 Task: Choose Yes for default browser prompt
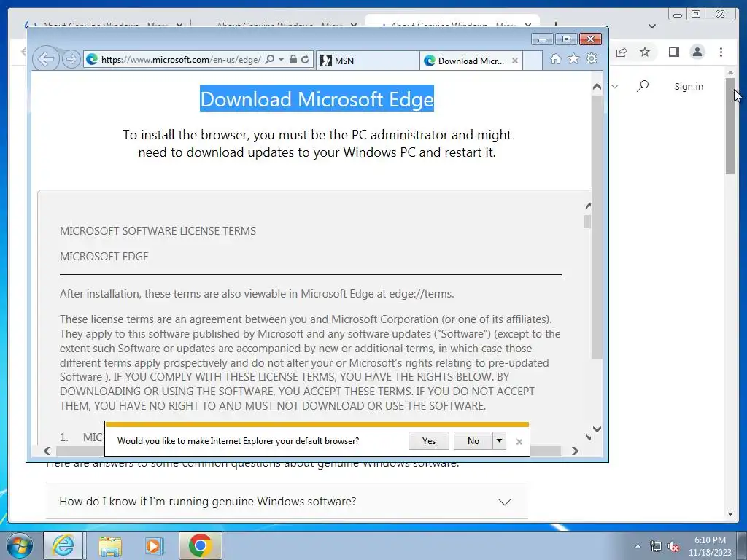coord(429,441)
